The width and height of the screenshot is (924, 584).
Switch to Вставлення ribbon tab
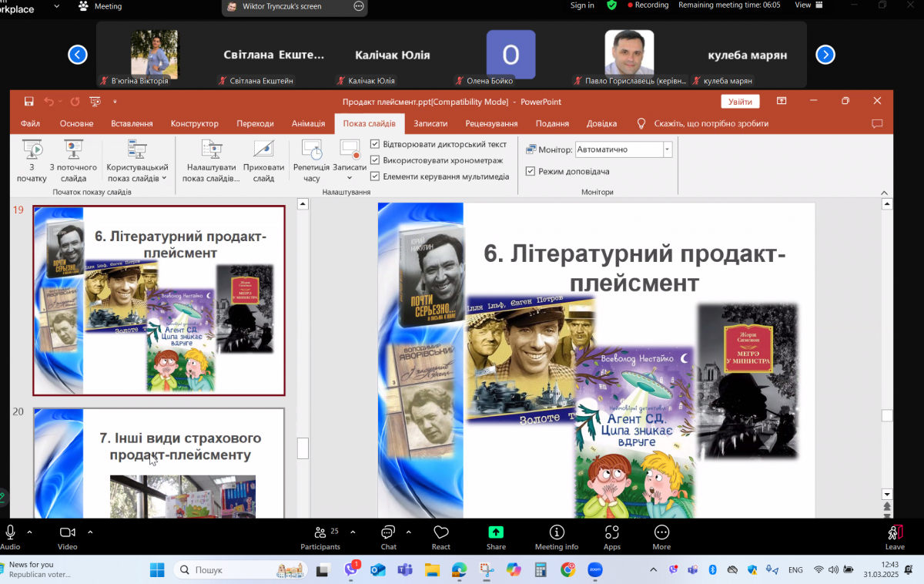[132, 123]
